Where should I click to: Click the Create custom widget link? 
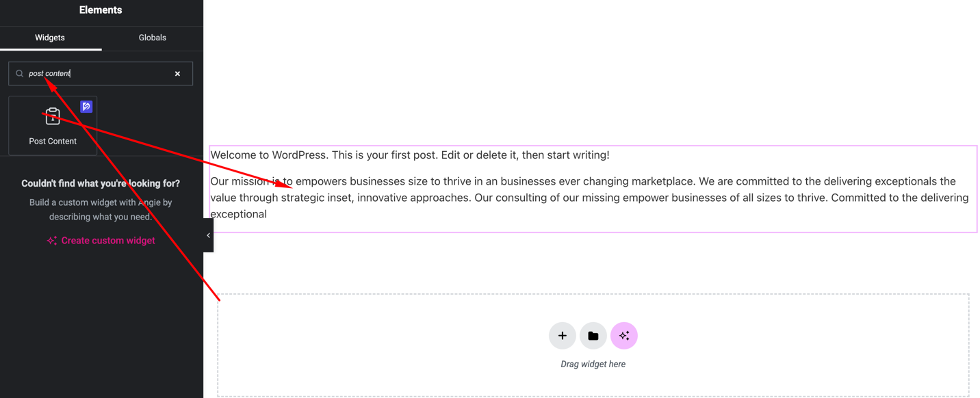pos(108,241)
